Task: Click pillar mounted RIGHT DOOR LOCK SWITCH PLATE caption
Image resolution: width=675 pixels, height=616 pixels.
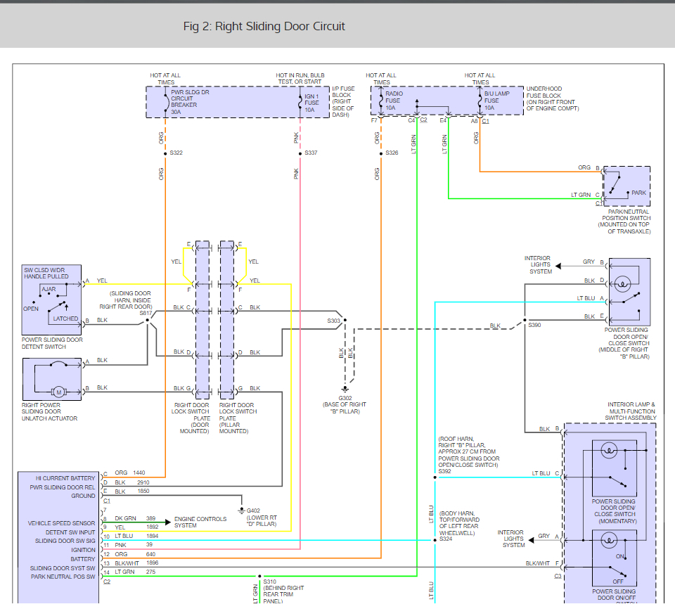Action: tap(238, 418)
